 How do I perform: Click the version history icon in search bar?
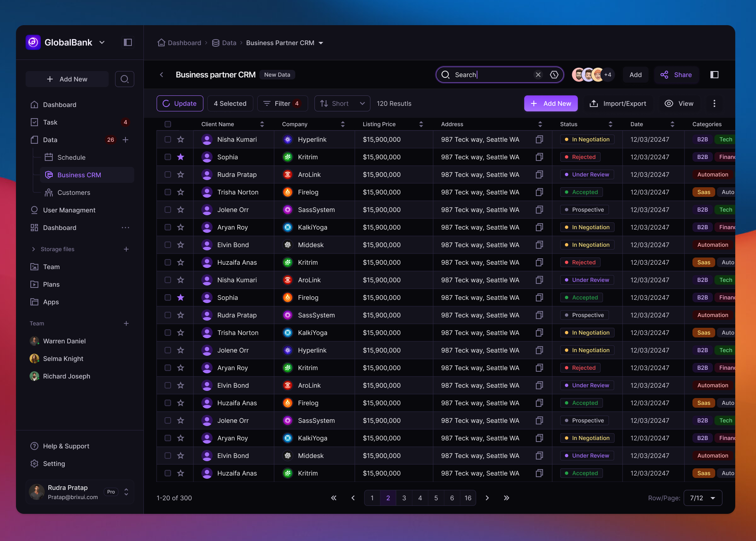pyautogui.click(x=554, y=75)
